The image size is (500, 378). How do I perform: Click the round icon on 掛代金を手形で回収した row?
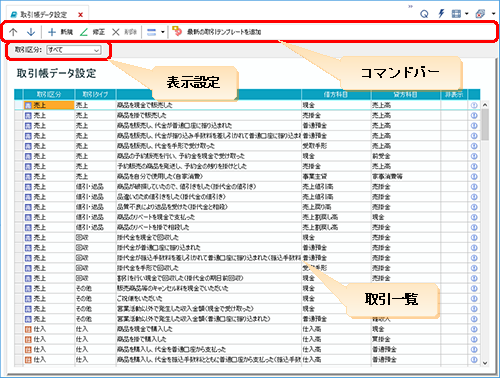pos(474,268)
